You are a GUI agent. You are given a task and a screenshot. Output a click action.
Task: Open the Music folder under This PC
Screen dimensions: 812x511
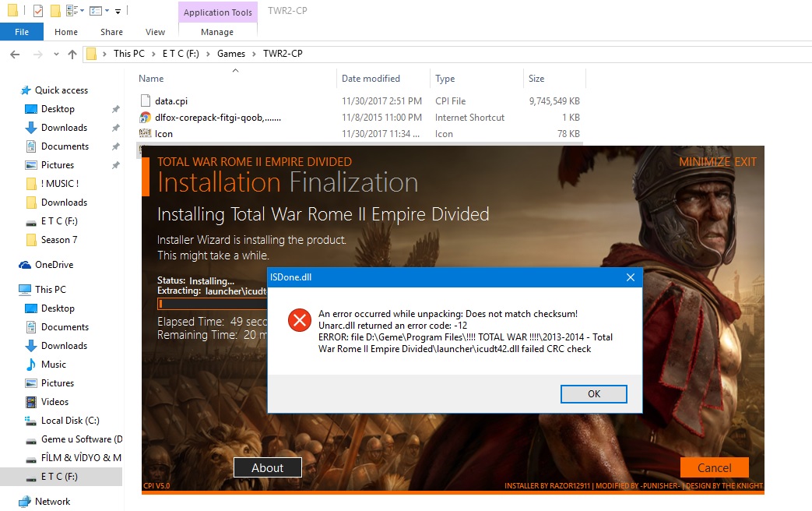pyautogui.click(x=53, y=365)
